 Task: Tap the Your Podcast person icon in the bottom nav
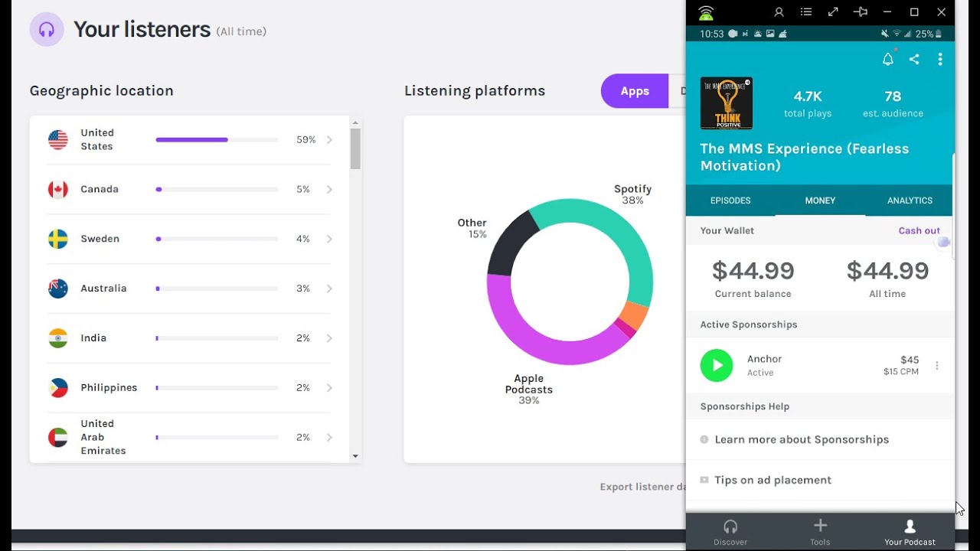tap(910, 527)
